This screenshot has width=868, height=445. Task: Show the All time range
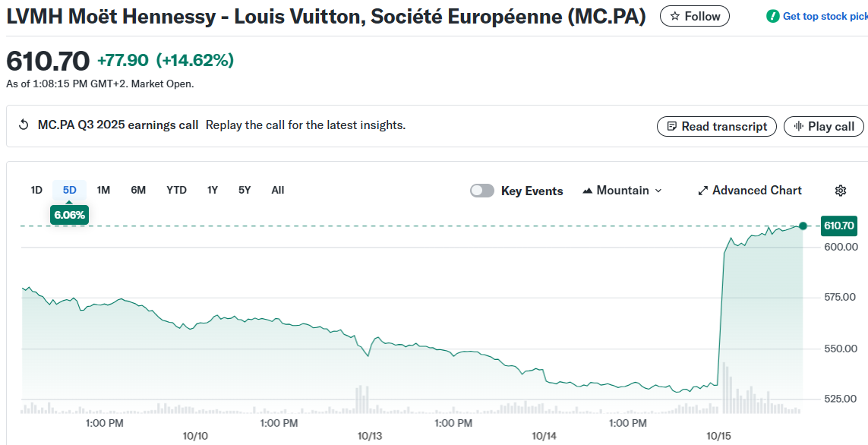(x=278, y=190)
